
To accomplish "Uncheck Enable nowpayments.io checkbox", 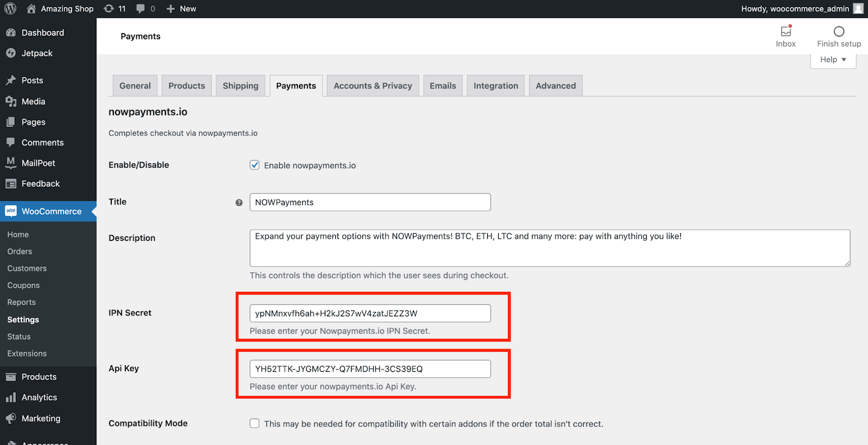I will [x=254, y=165].
